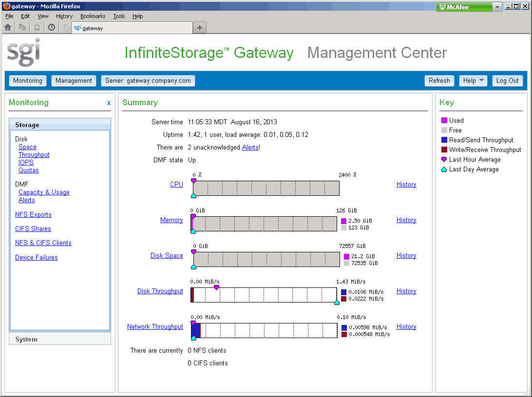The width and height of the screenshot is (532, 397).
Task: Open the Help menu in menu bar
Action: 137,16
